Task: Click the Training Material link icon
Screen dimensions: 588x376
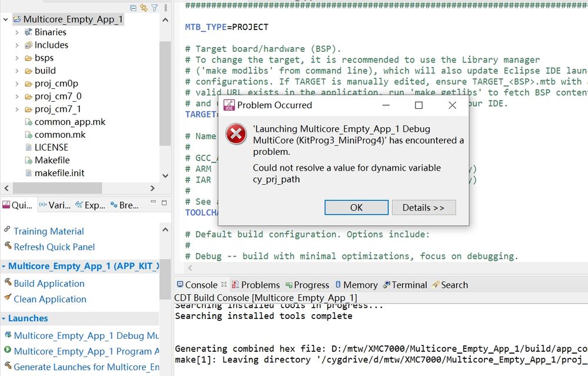Action: click(x=8, y=231)
